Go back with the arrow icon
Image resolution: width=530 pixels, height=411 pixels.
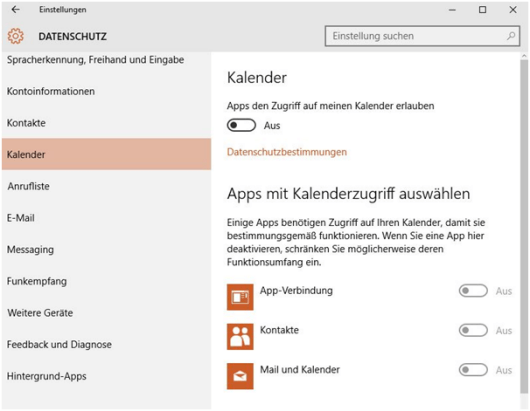point(16,9)
